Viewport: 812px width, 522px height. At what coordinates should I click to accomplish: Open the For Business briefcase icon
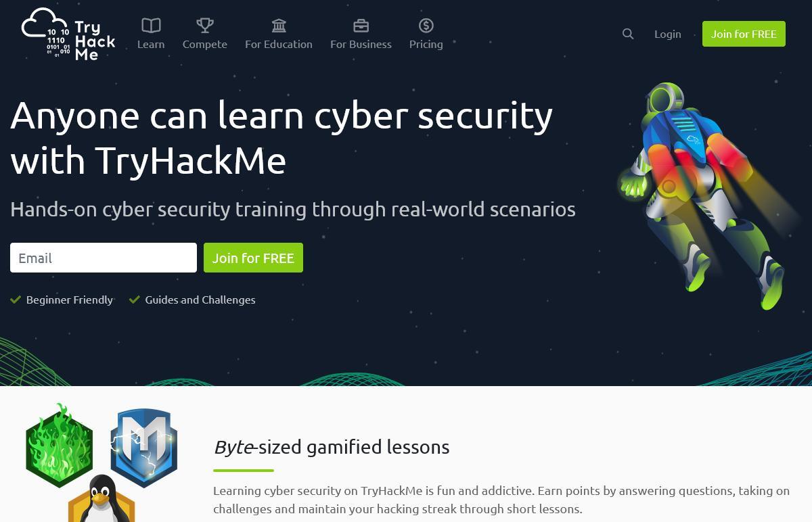coord(361,26)
